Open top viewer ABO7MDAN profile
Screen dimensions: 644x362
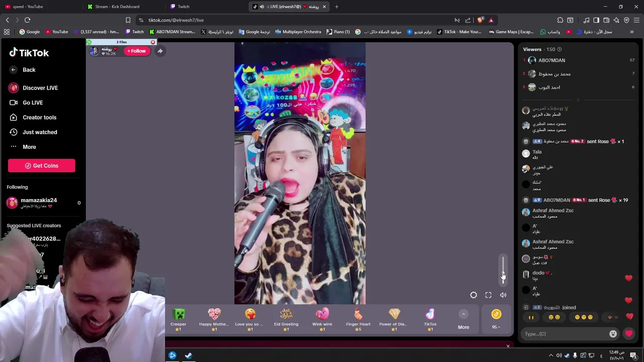tap(551, 60)
